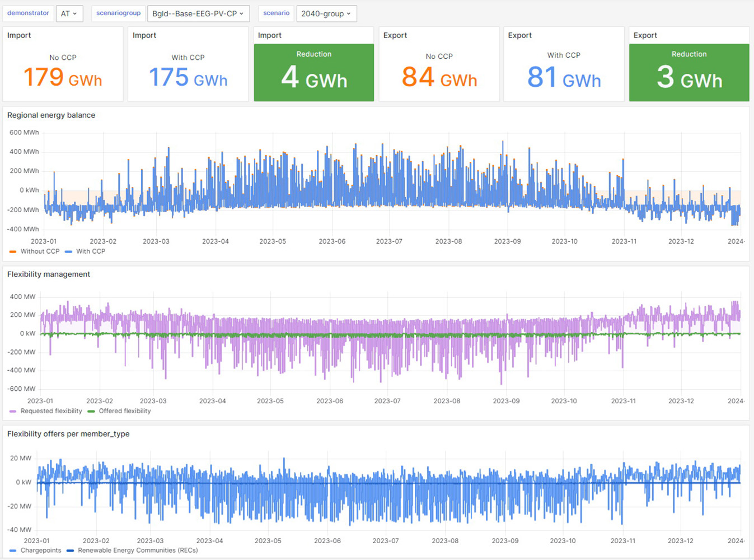Select the green Export Reduction 3 GWh panel

(689, 73)
